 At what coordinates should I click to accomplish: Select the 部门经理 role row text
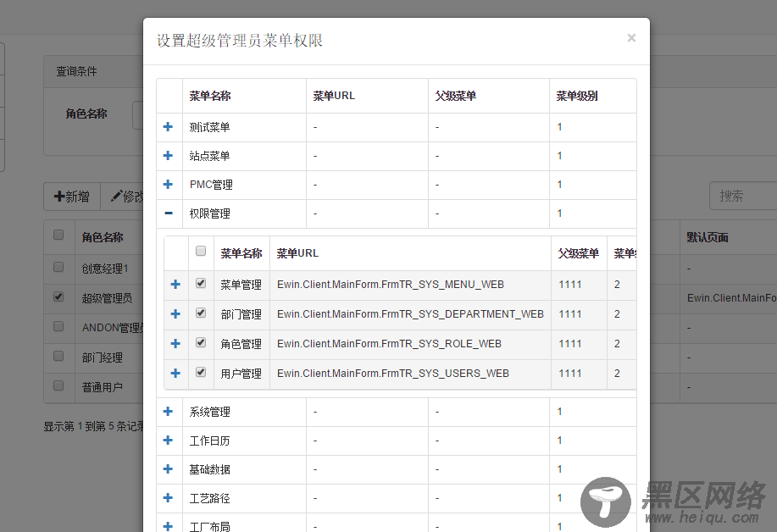(102, 357)
